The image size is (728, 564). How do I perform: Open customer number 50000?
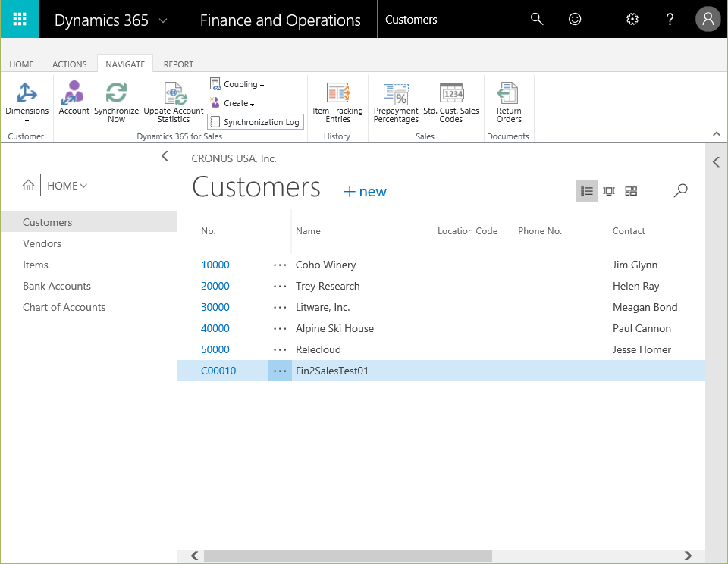[x=215, y=349]
